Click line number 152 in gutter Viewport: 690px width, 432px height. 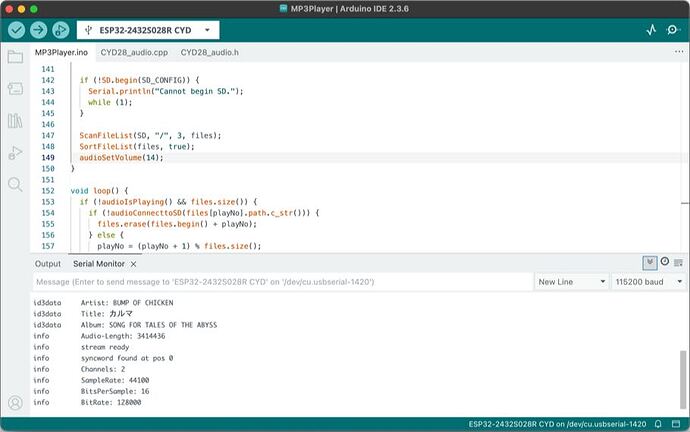pyautogui.click(x=48, y=191)
